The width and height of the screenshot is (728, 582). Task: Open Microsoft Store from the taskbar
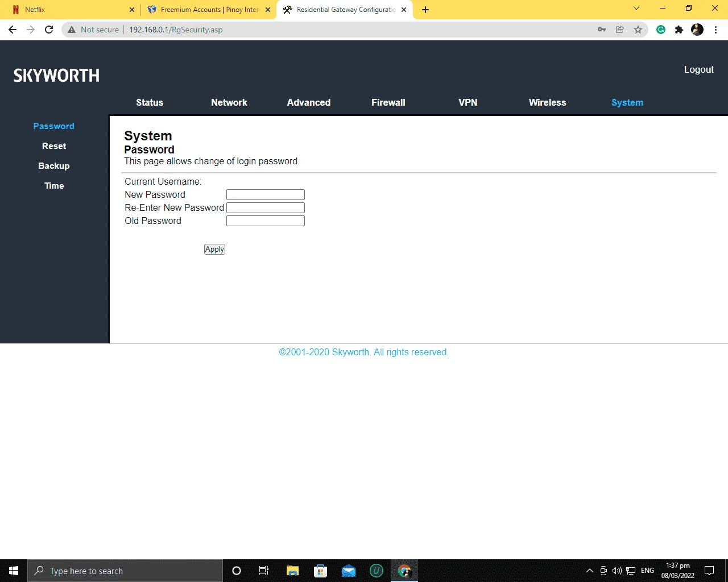point(321,571)
